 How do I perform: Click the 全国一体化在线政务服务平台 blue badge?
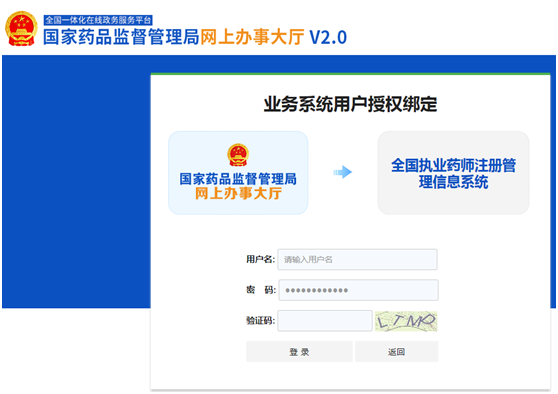(x=98, y=20)
